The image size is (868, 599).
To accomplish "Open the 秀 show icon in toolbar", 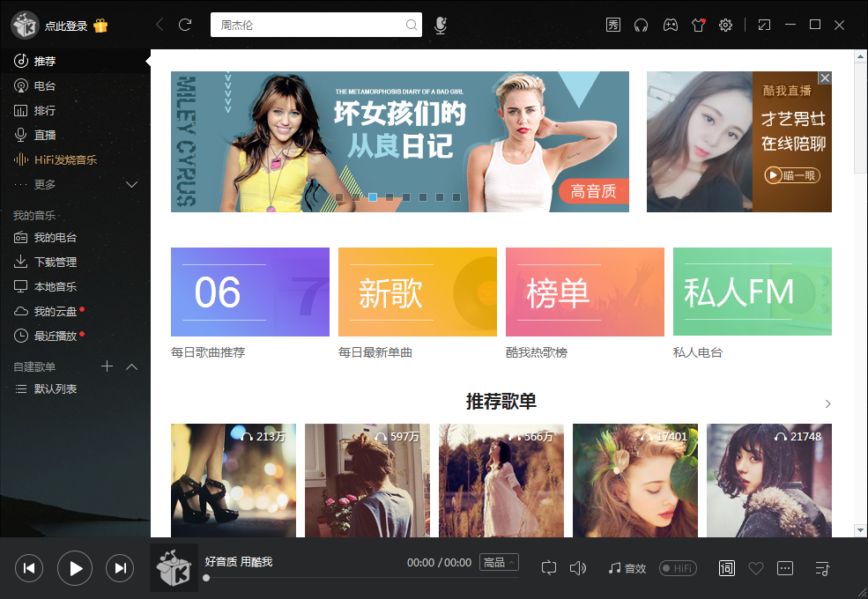I will tap(612, 25).
